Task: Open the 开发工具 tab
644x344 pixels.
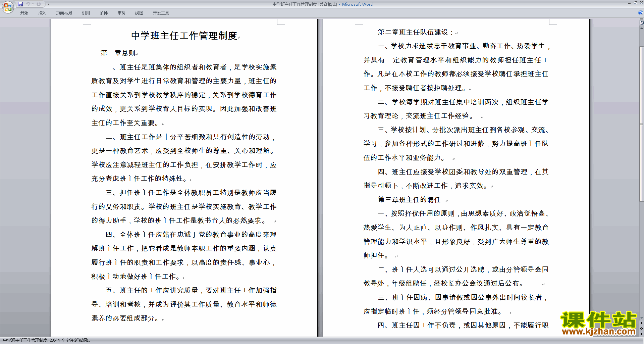Action: (161, 13)
